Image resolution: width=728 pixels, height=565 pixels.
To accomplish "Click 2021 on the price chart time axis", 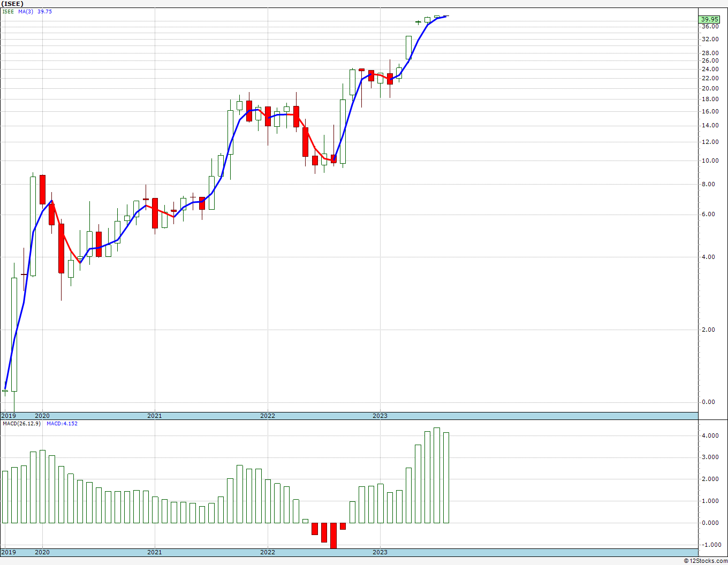I will (154, 416).
